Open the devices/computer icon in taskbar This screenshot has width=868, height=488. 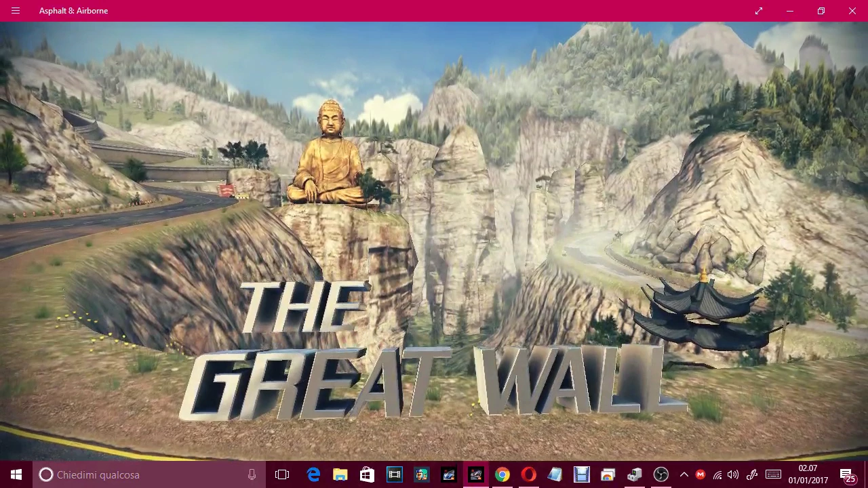point(635,475)
